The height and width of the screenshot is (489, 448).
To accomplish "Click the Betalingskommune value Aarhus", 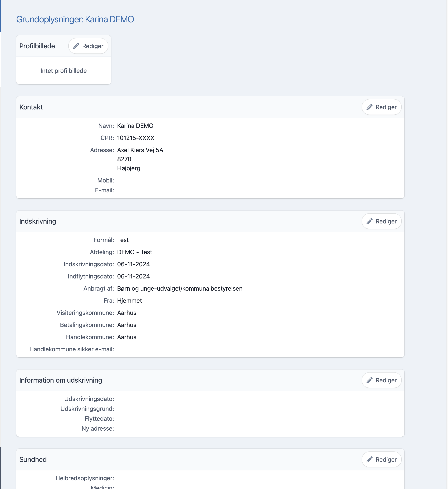I will [127, 325].
